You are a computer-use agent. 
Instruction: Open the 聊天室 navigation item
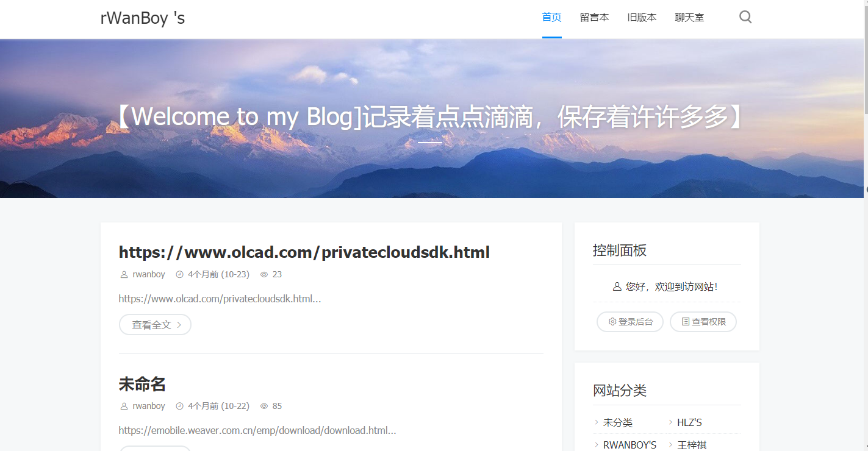coord(689,18)
